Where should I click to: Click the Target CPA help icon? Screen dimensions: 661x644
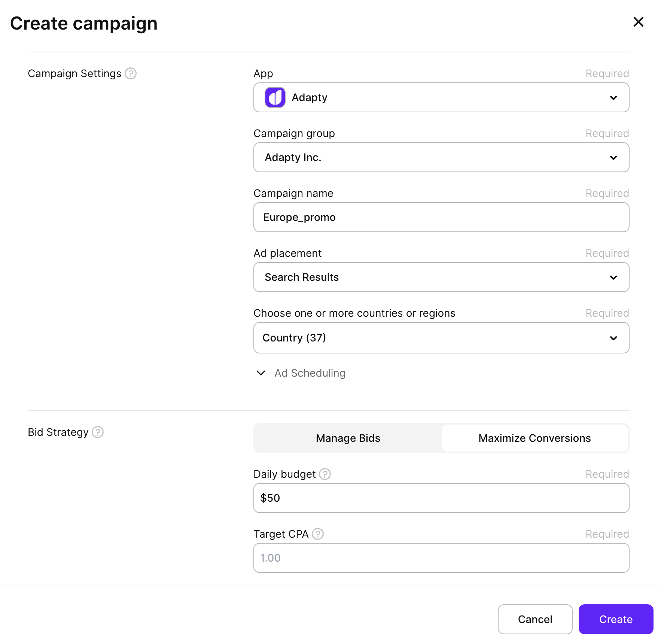coord(317,534)
